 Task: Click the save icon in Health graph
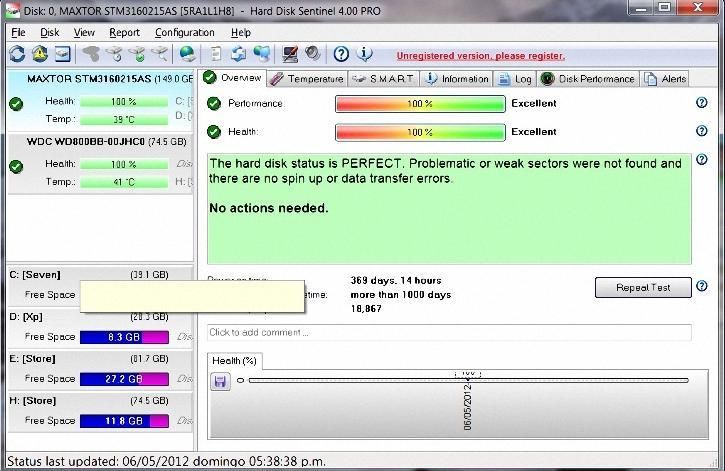pyautogui.click(x=221, y=380)
